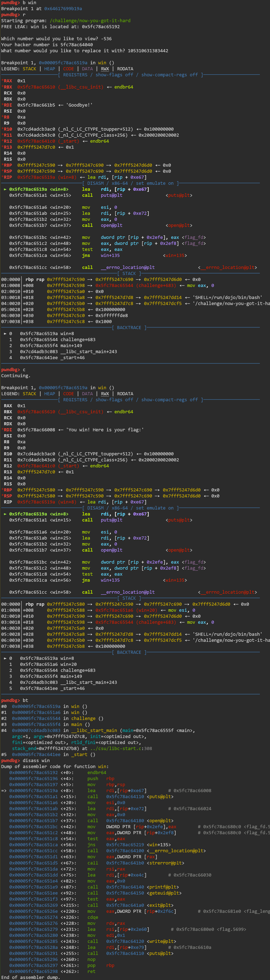Click 'Dump of assembler code for function win:'
This screenshot has width=270, height=980.
point(55,766)
